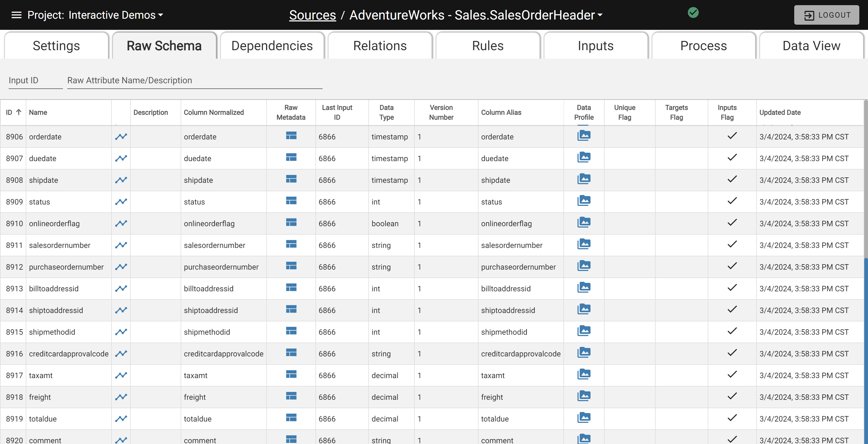This screenshot has width=868, height=444.
Task: Select the creditcardapprovalcode column alias cell
Action: tap(521, 353)
